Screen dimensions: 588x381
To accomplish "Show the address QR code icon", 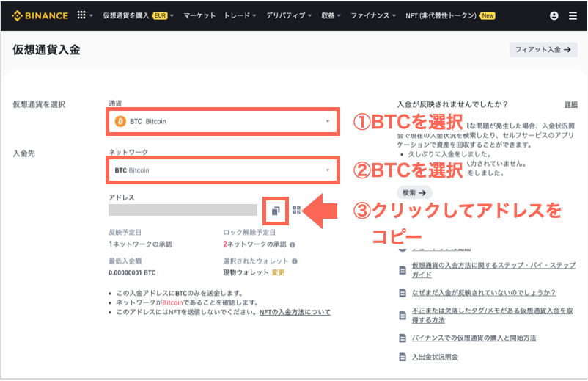I will pos(297,210).
